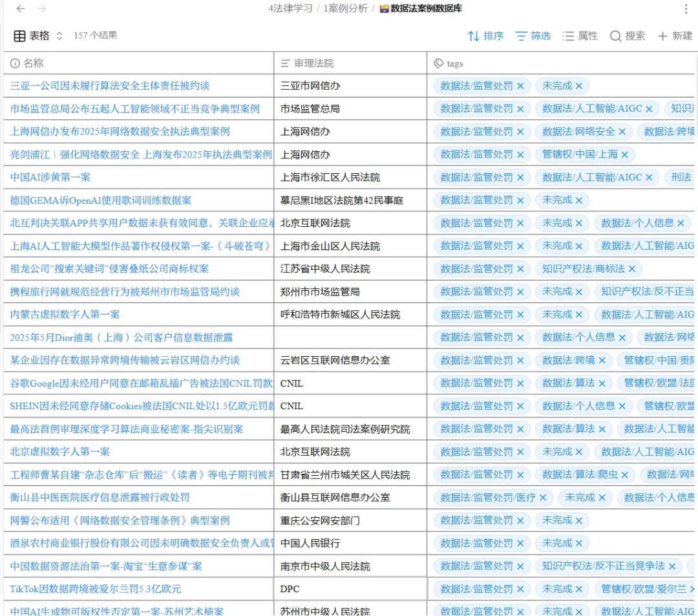Click 三亚市网信办 cell
This screenshot has width=698, height=616.
coord(350,86)
